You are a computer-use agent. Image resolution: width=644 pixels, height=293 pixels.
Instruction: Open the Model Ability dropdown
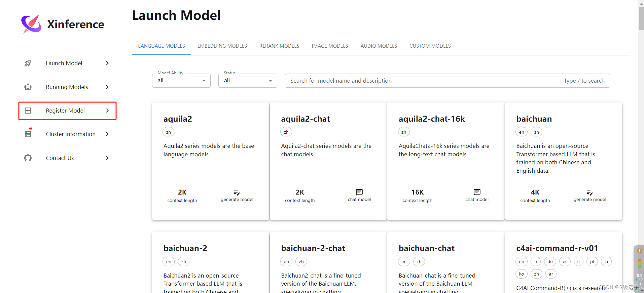click(x=181, y=81)
